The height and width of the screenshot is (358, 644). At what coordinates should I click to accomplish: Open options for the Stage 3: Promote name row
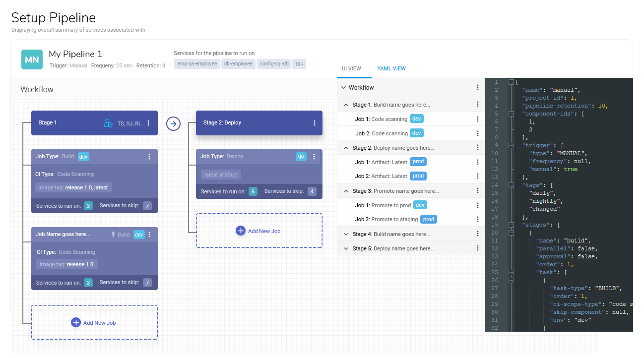pos(478,191)
